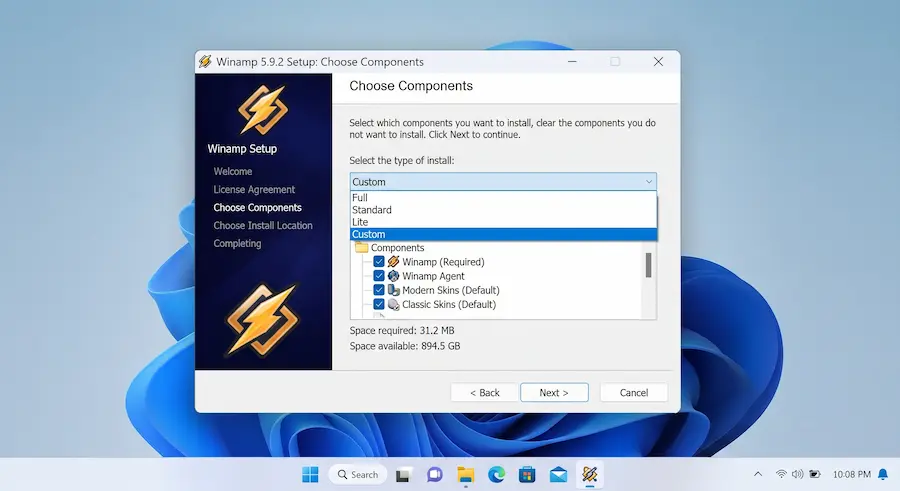Click the Custom install type combo field
This screenshot has width=900, height=491.
click(503, 181)
